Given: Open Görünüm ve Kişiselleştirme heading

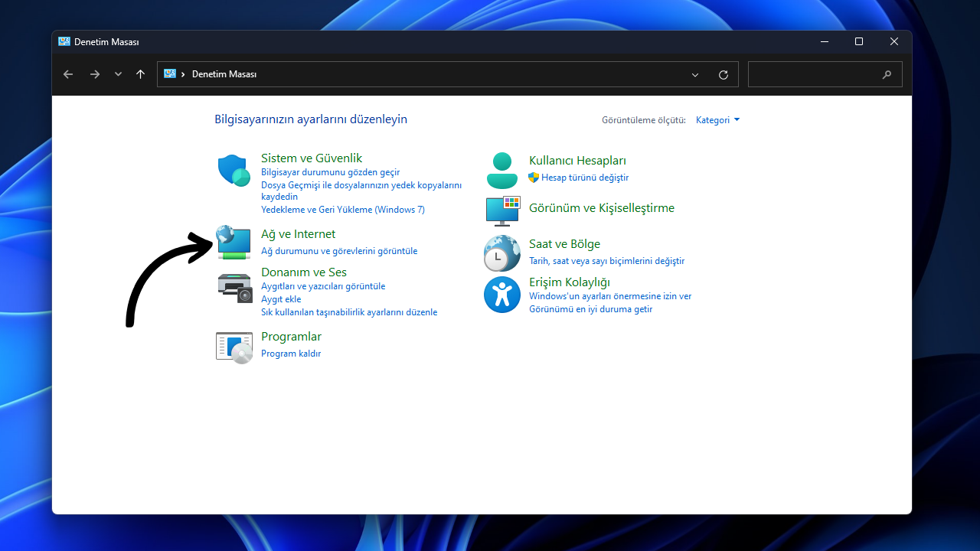Looking at the screenshot, I should (602, 208).
